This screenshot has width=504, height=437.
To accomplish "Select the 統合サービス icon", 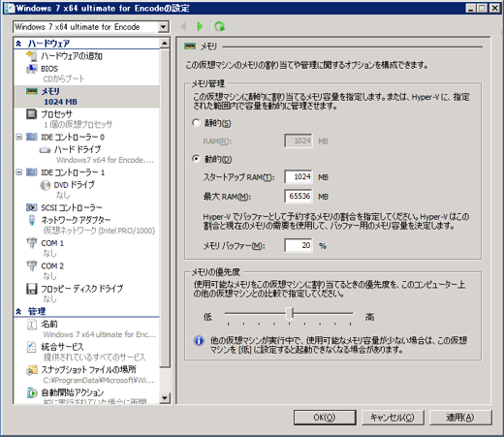I will coord(32,347).
